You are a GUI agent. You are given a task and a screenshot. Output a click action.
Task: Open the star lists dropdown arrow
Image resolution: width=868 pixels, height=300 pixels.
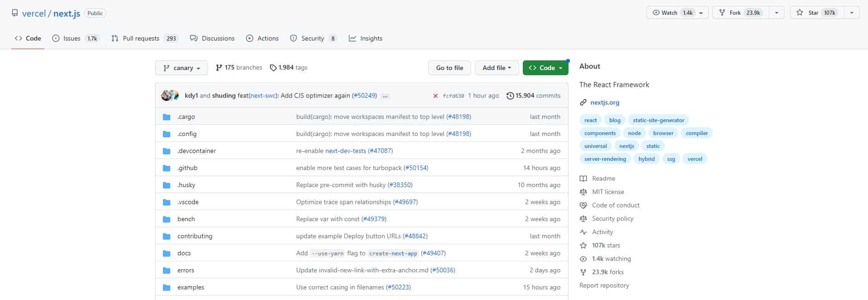click(x=852, y=13)
